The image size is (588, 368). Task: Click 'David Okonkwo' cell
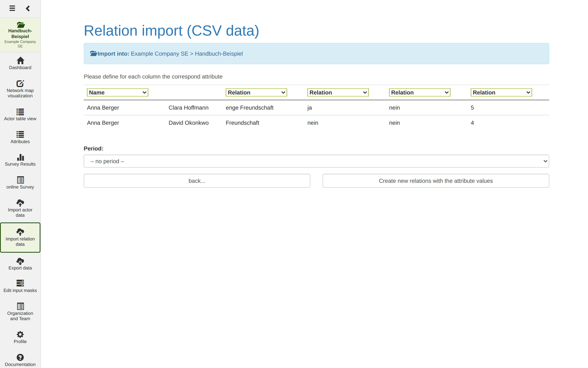tap(188, 123)
